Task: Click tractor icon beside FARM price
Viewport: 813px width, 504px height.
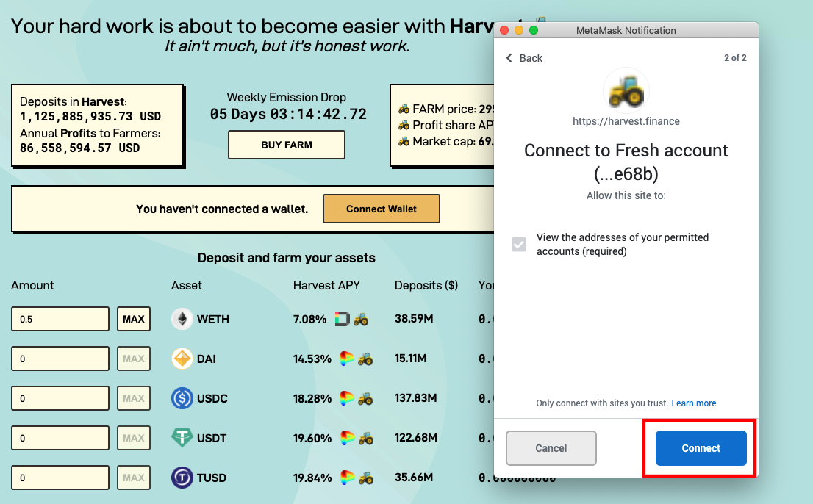Action: pos(404,109)
